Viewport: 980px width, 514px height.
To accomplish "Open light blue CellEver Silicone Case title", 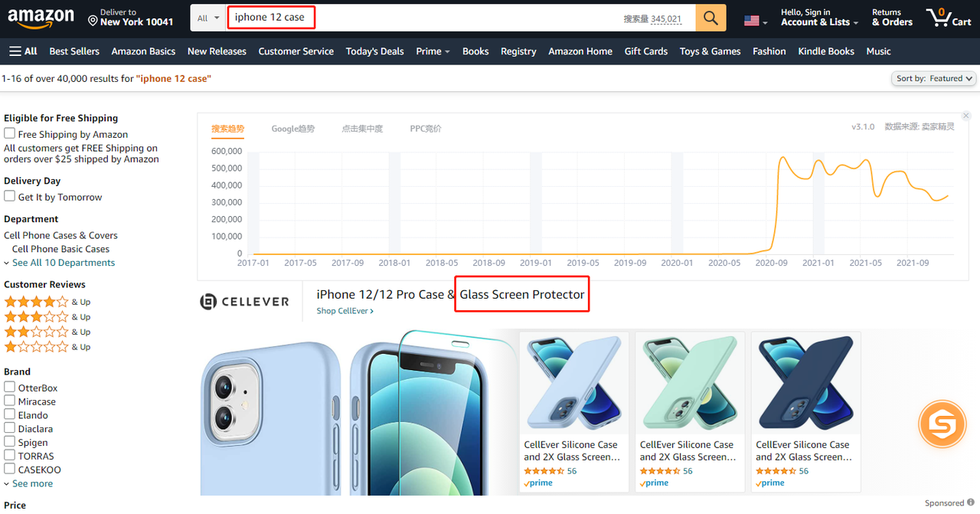I will coord(573,450).
